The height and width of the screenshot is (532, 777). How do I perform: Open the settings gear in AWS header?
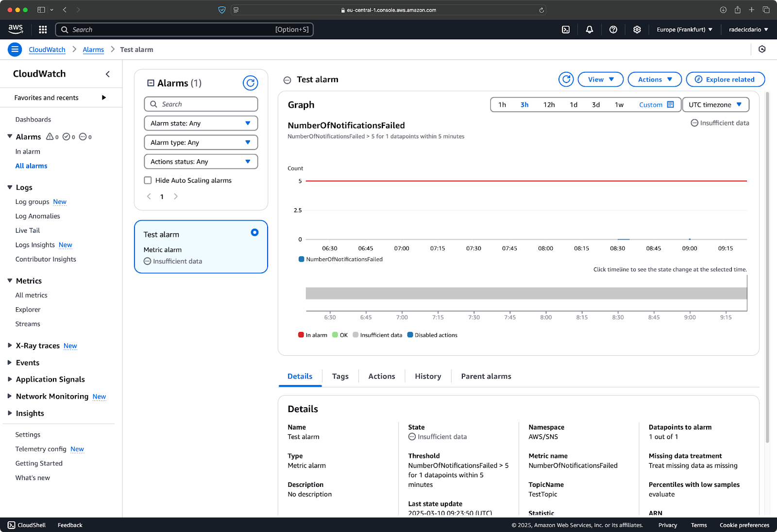(x=637, y=30)
